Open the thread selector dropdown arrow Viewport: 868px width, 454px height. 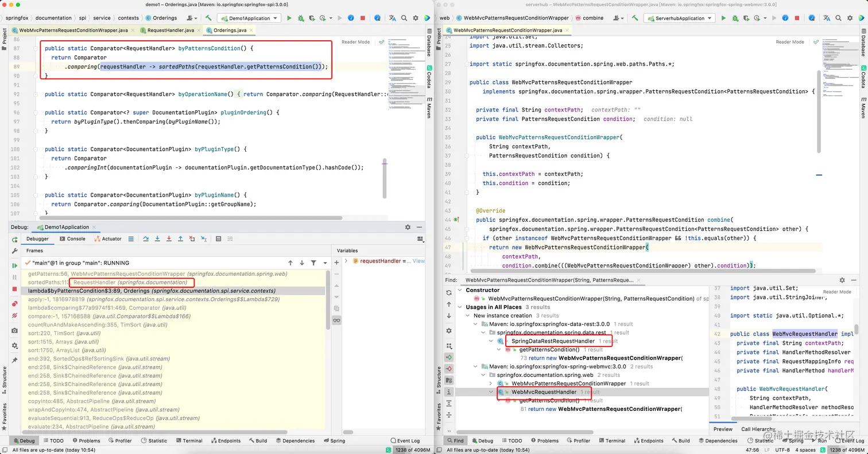click(324, 263)
